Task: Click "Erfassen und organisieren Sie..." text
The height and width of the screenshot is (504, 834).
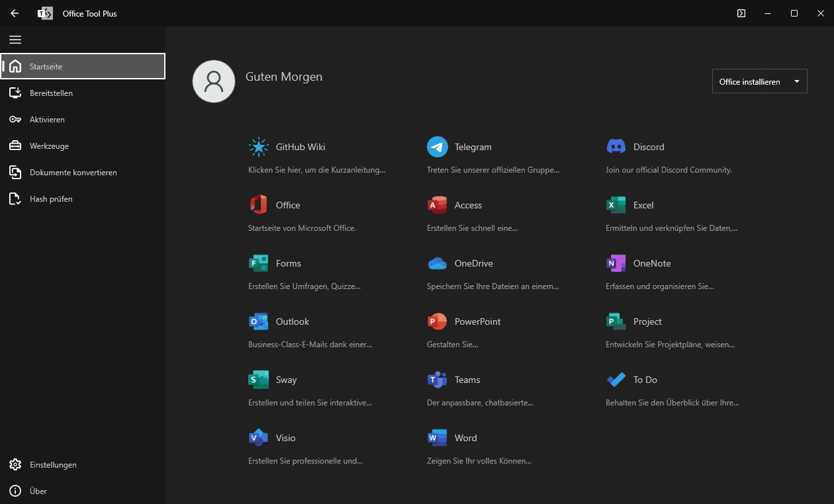Action: point(659,286)
